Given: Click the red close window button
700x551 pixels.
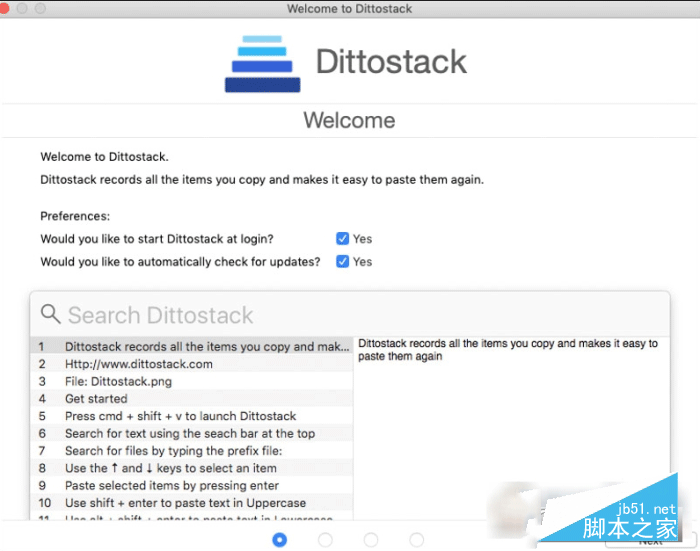Looking at the screenshot, I should [4, 8].
